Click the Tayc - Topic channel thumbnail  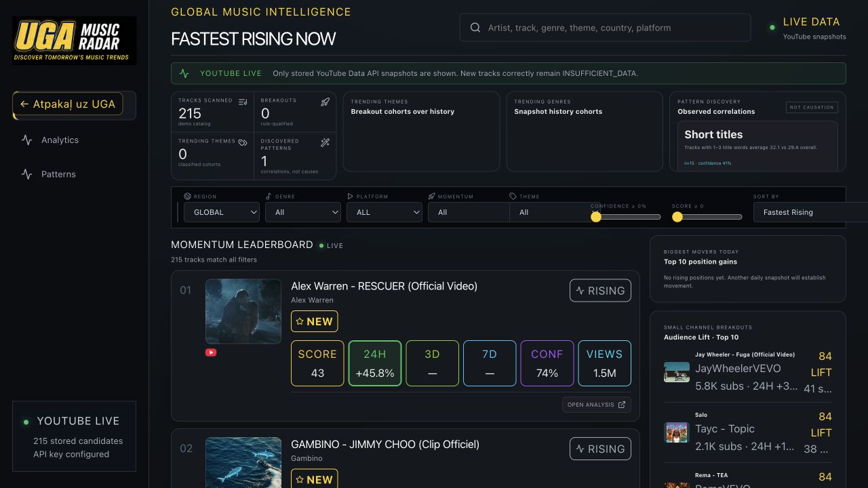point(677,432)
